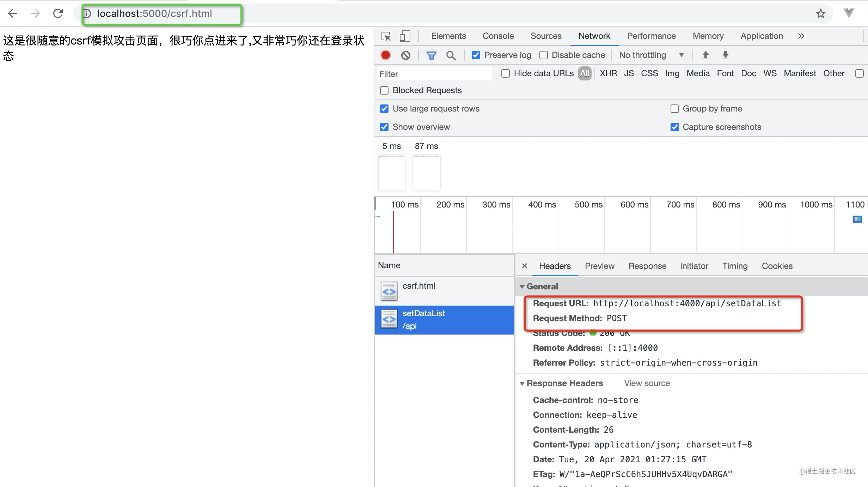Toggle the Show overview checkbox
The image size is (868, 487).
tap(384, 127)
